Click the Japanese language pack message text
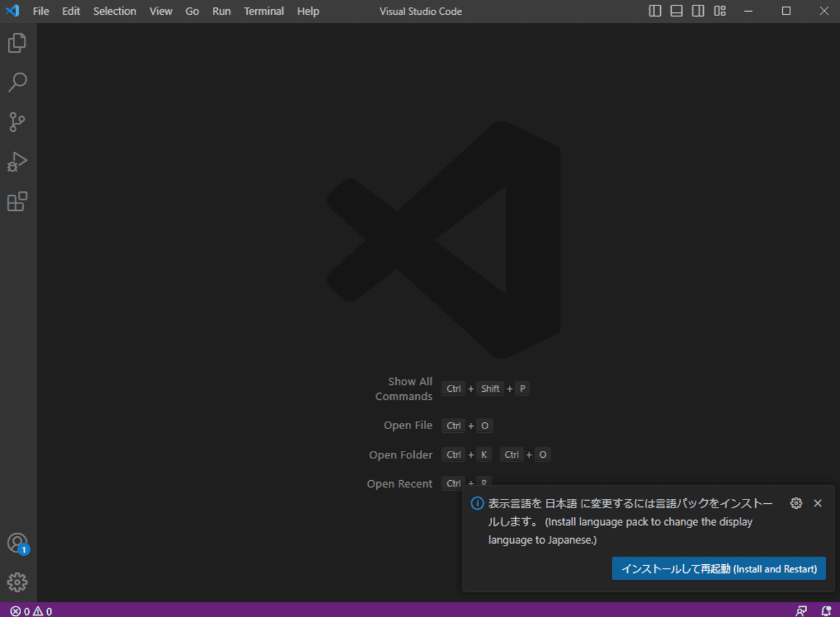Viewport: 840px width, 617px height. [630, 521]
